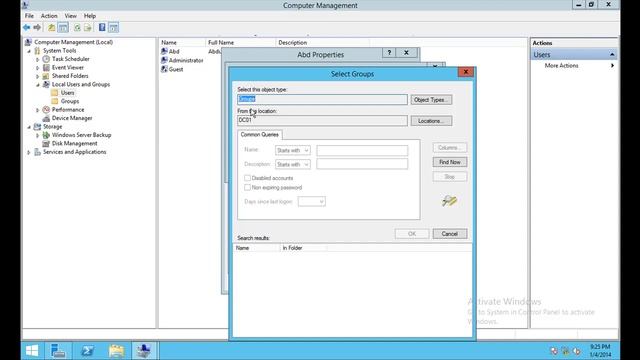
Task: Click the Abd Properties help question button
Action: (x=389, y=53)
